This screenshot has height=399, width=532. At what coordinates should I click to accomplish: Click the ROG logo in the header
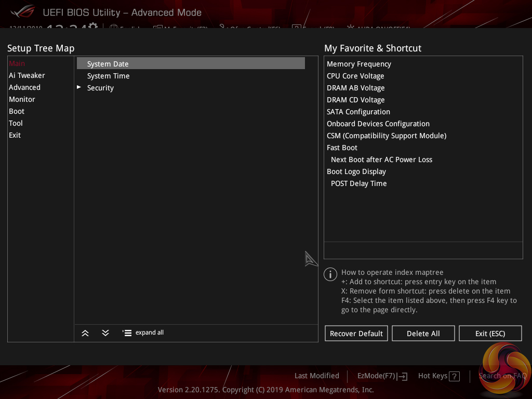pyautogui.click(x=23, y=11)
